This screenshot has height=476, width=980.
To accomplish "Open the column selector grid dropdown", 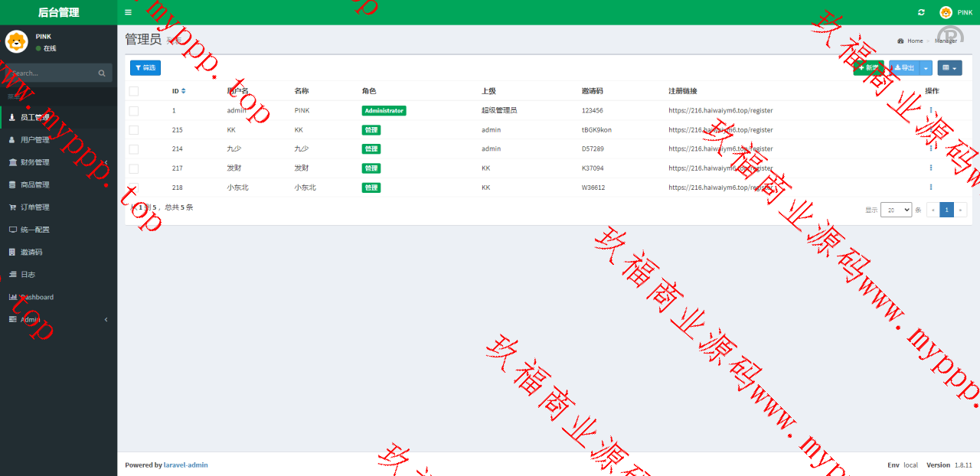I will coord(949,68).
